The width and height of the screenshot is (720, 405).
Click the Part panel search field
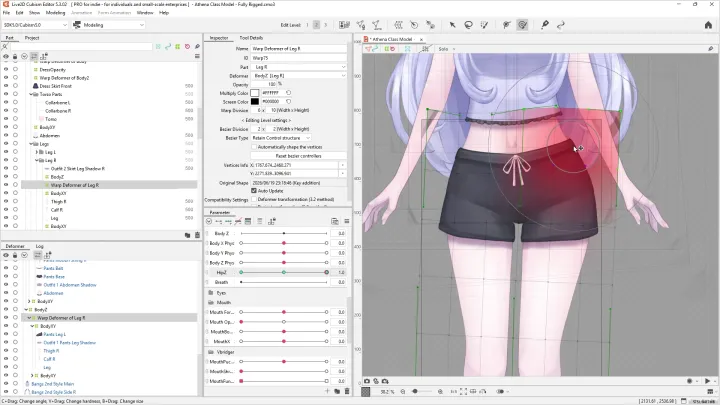(x=81, y=46)
